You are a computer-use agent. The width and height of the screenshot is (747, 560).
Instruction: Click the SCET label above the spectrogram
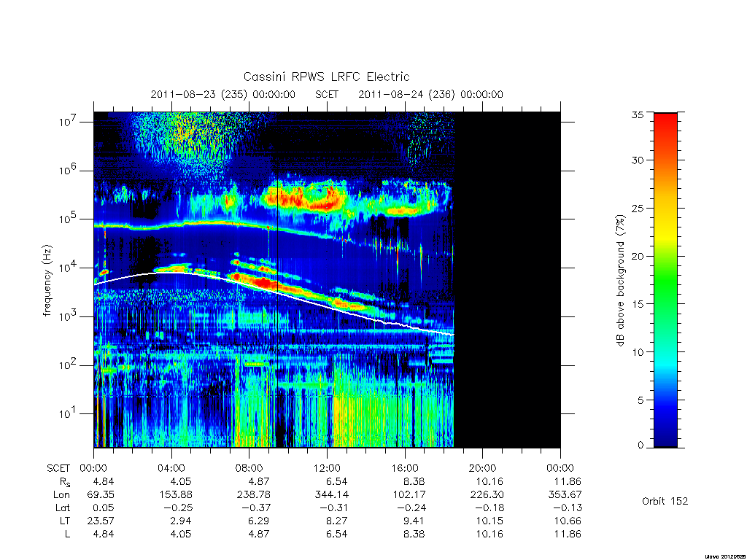(x=327, y=94)
